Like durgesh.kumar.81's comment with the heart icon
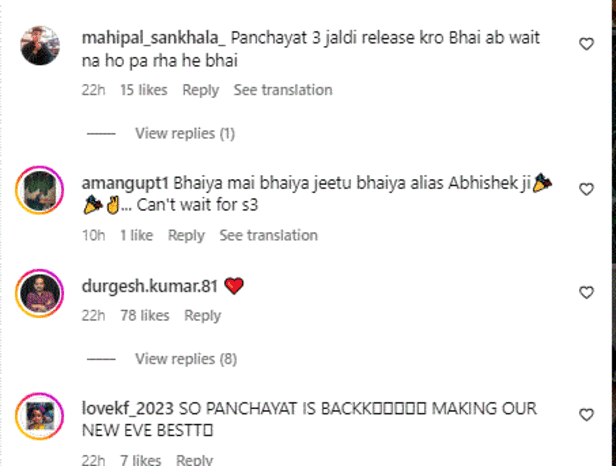The image size is (616, 466). pos(586,292)
